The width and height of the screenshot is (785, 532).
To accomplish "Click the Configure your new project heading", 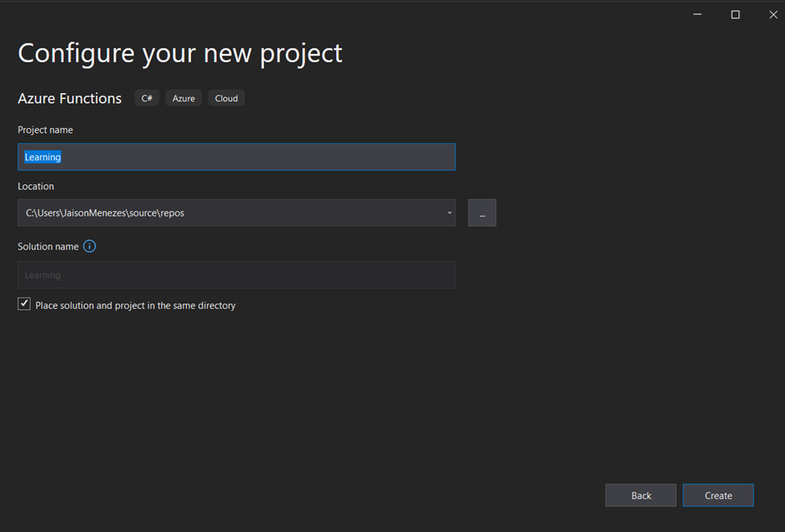I will coord(180,54).
